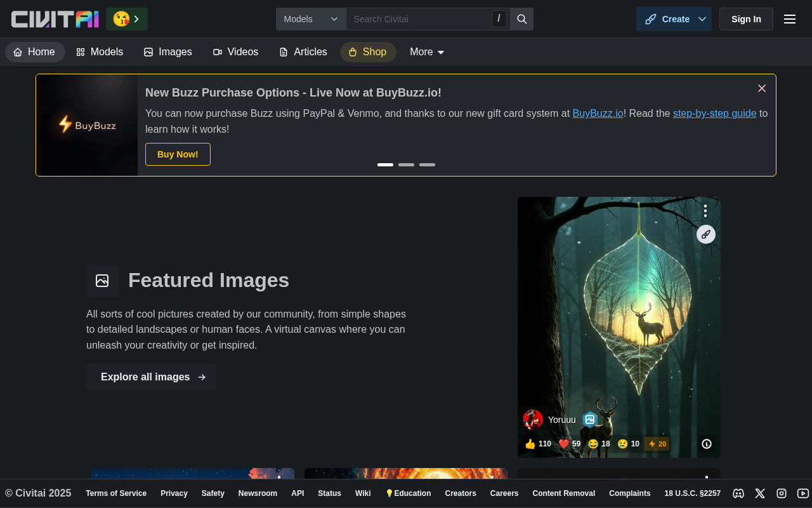Open Civitai's Discord from footer icon
Viewport: 812px width, 508px height.
(x=738, y=493)
